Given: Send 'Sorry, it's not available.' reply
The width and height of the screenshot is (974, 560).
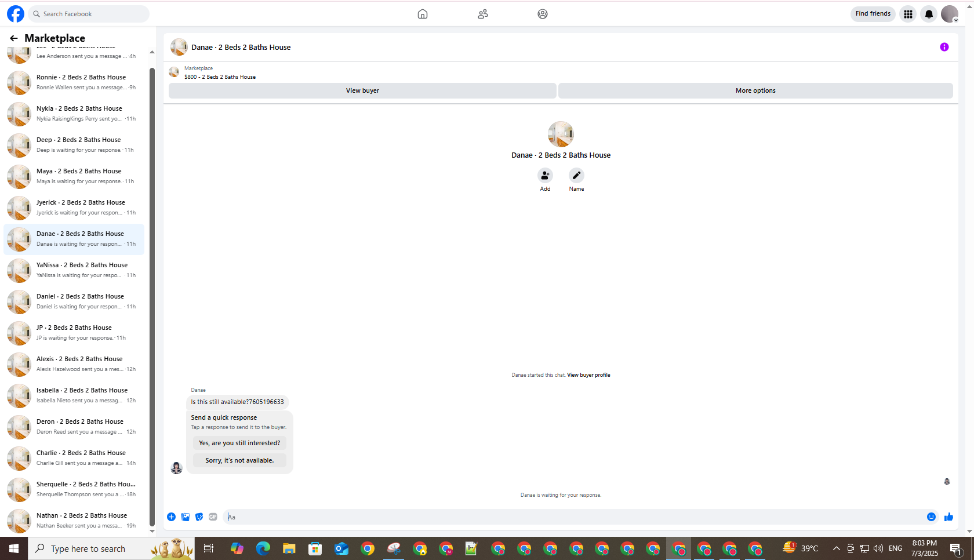Looking at the screenshot, I should [x=239, y=460].
